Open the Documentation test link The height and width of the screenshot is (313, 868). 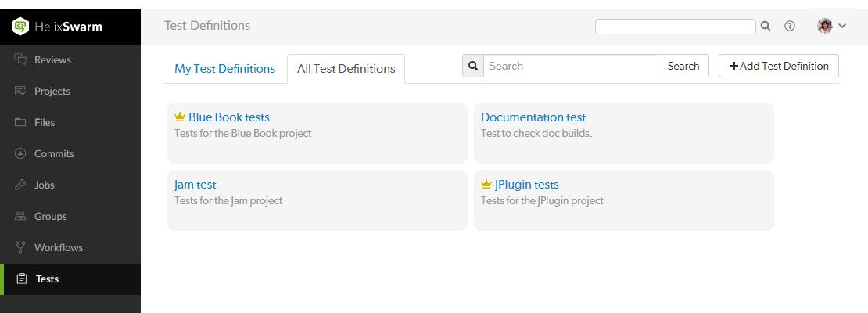pyautogui.click(x=533, y=117)
